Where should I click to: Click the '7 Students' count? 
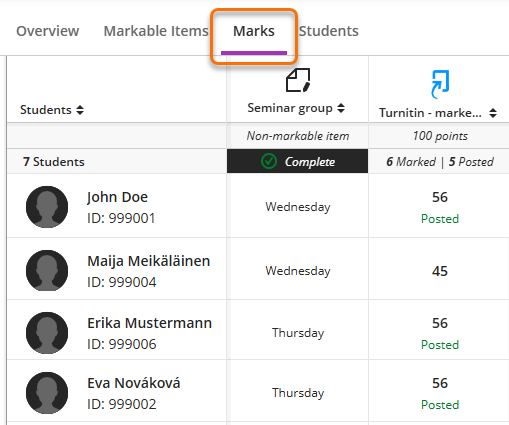54,162
